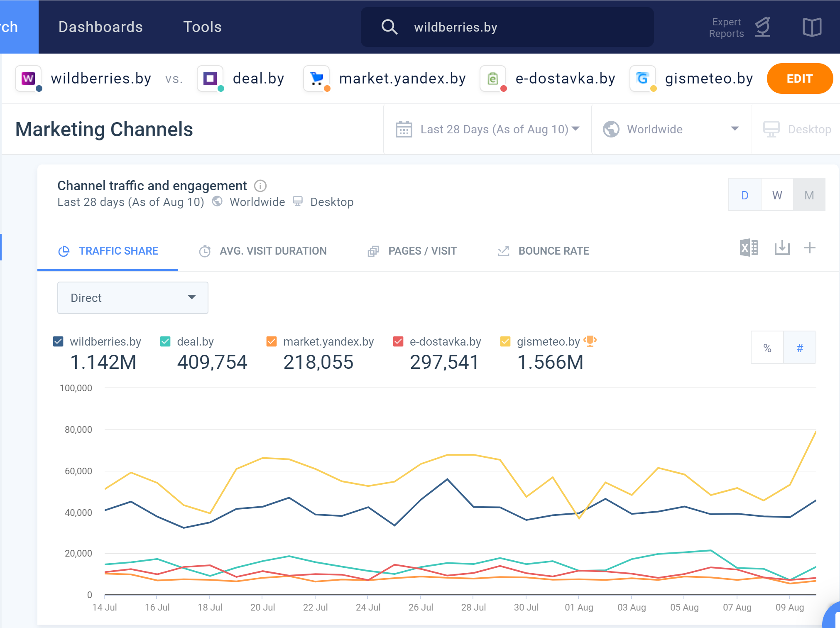Image resolution: width=840 pixels, height=628 pixels.
Task: Click the gismeteo.by trophy winner icon
Action: pyautogui.click(x=590, y=341)
